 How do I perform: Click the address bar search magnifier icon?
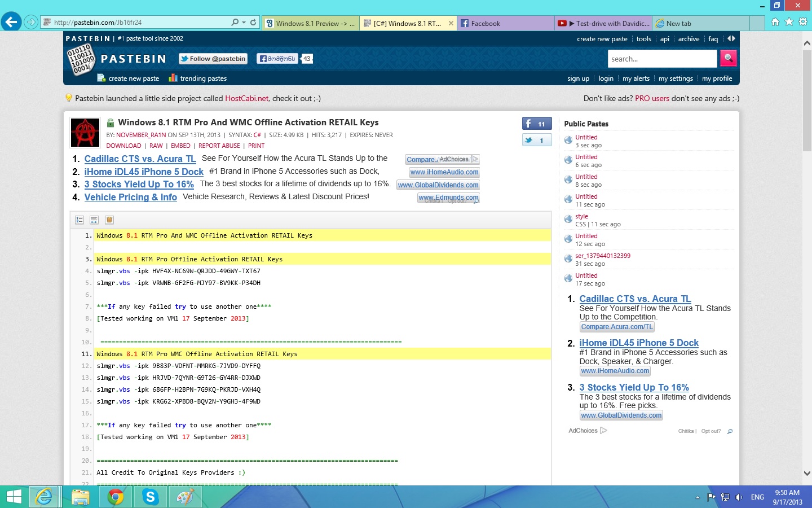(x=235, y=23)
